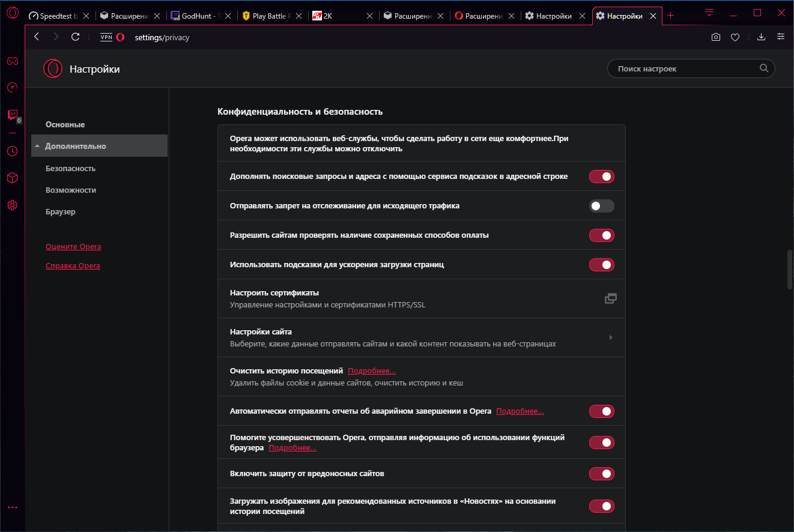Click the heart bookmark icon

[735, 37]
